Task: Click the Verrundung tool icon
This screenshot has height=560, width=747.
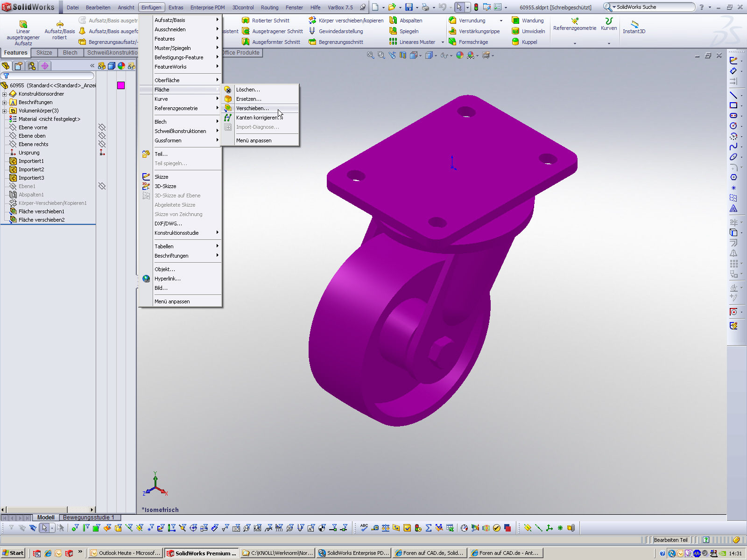Action: point(452,21)
